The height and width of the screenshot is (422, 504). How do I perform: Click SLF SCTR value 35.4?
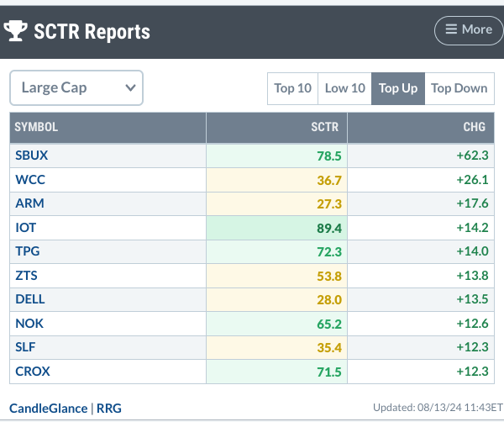click(329, 348)
